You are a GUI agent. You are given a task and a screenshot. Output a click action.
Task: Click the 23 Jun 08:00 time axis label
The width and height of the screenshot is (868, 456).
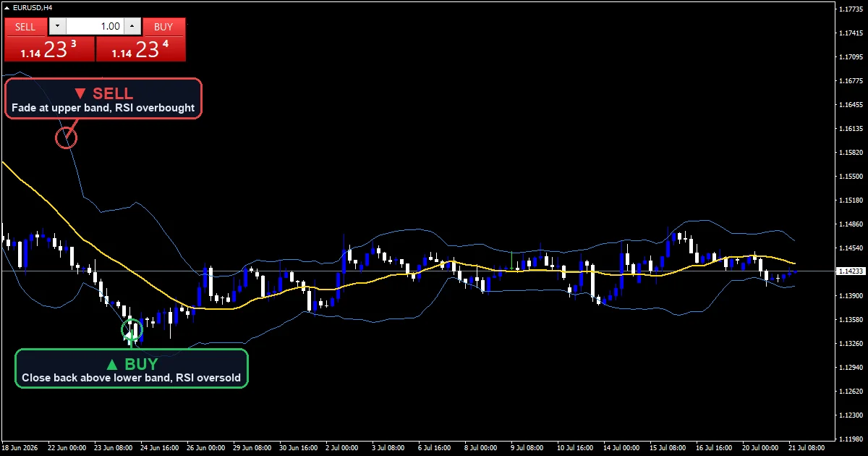pos(114,448)
